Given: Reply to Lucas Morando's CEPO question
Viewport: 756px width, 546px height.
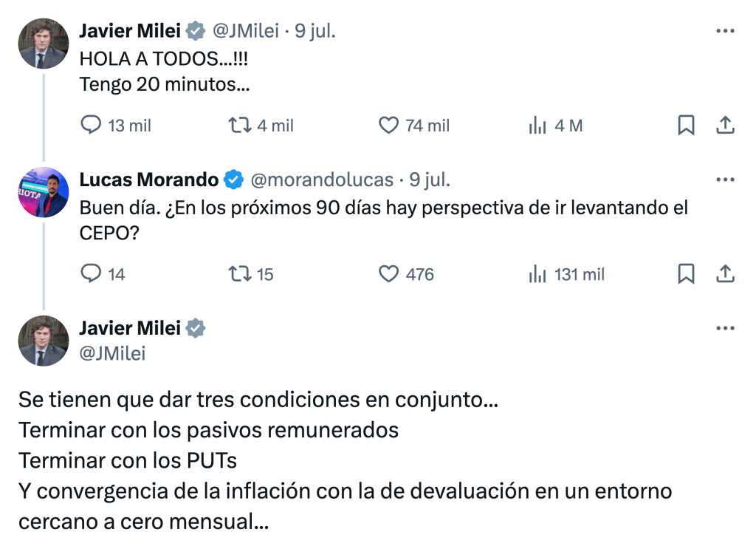Looking at the screenshot, I should click(x=91, y=274).
